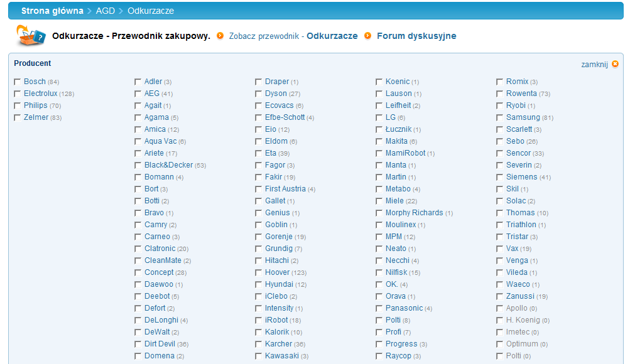Check the Karcher checkbox
Screen dimensions: 640x364
pyautogui.click(x=258, y=344)
